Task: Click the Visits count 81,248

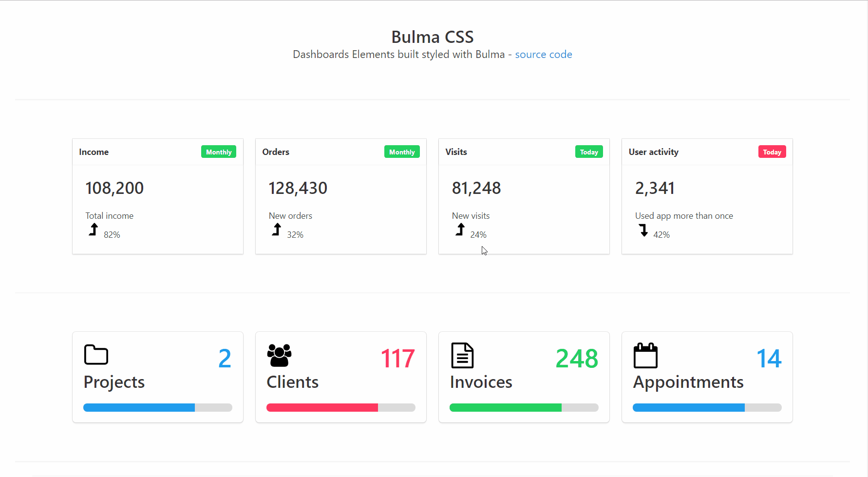Action: click(476, 188)
